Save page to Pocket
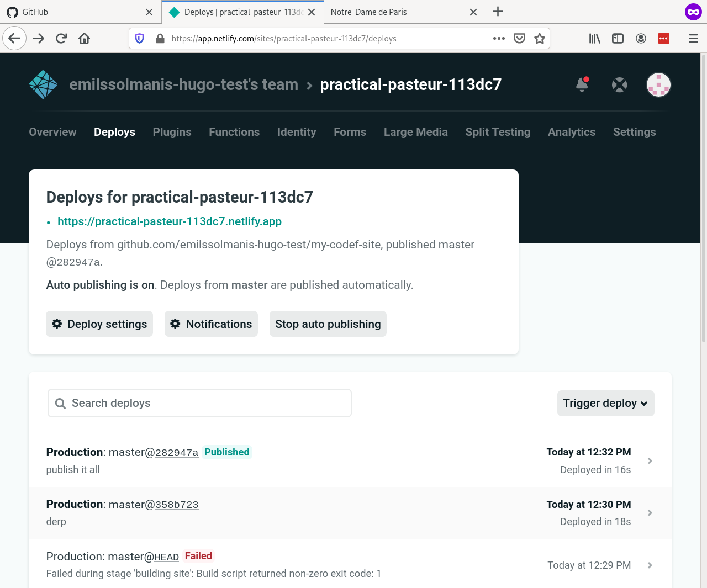 tap(519, 39)
